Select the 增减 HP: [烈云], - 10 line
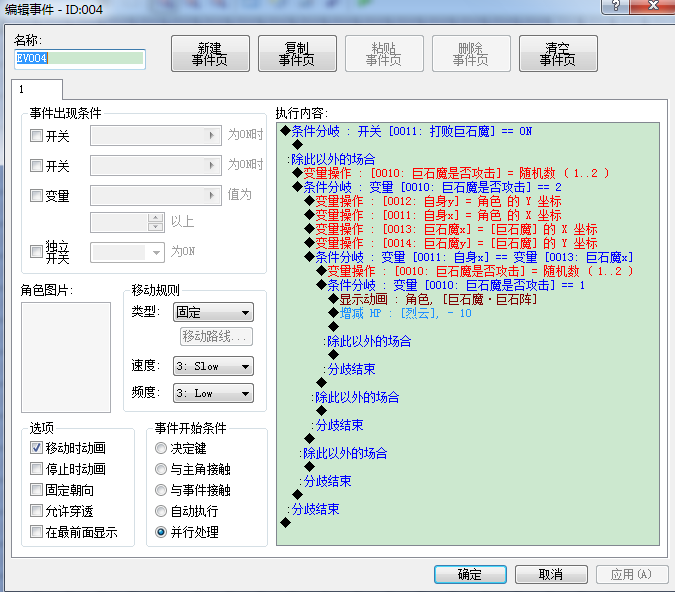The width and height of the screenshot is (675, 592). pos(400,313)
